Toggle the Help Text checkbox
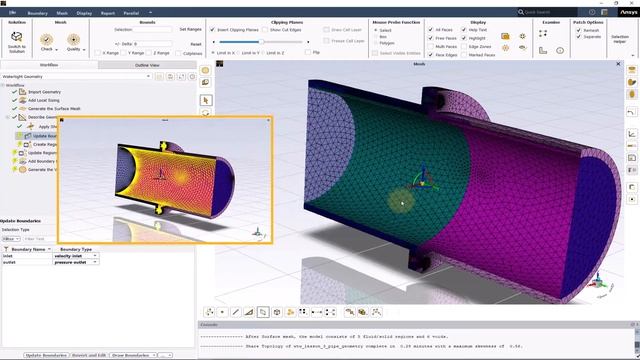 [464, 30]
